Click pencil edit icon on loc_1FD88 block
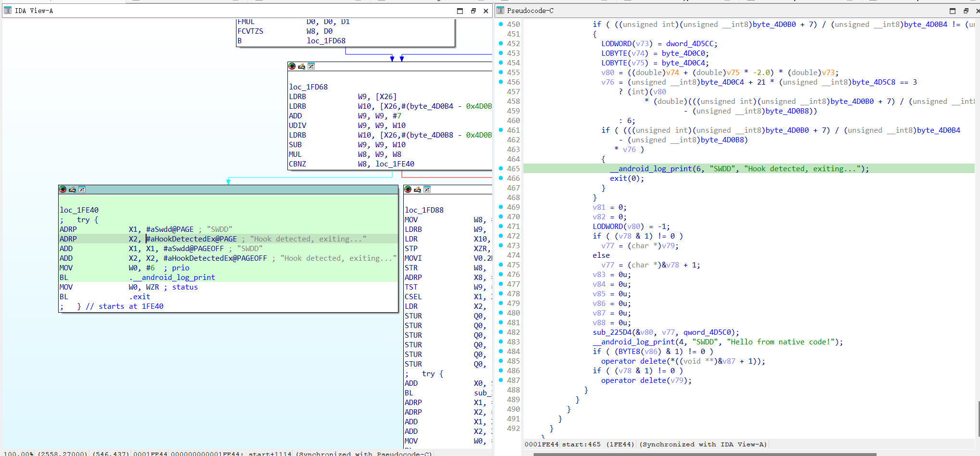 coord(417,190)
